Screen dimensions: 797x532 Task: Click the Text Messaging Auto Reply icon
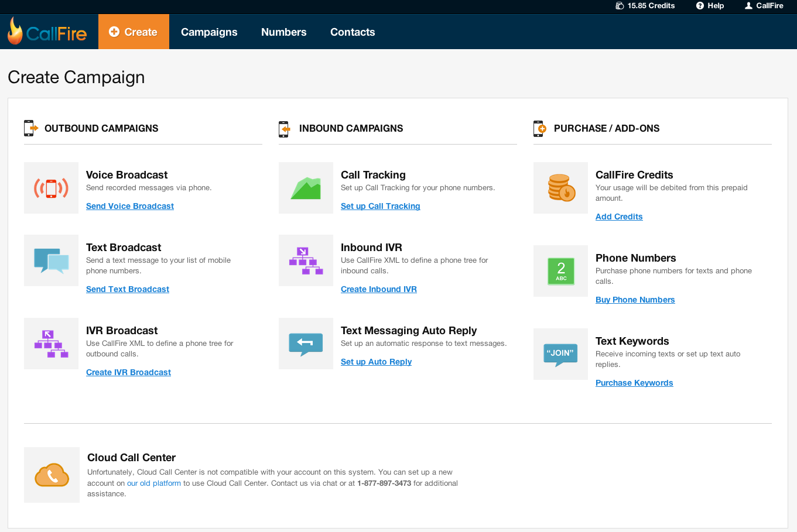click(306, 344)
